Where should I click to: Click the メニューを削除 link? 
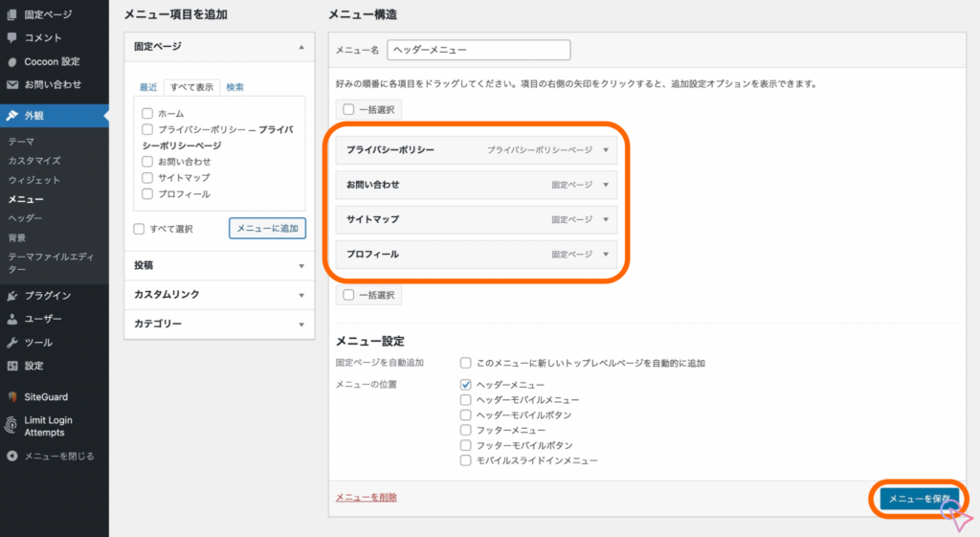pos(366,497)
